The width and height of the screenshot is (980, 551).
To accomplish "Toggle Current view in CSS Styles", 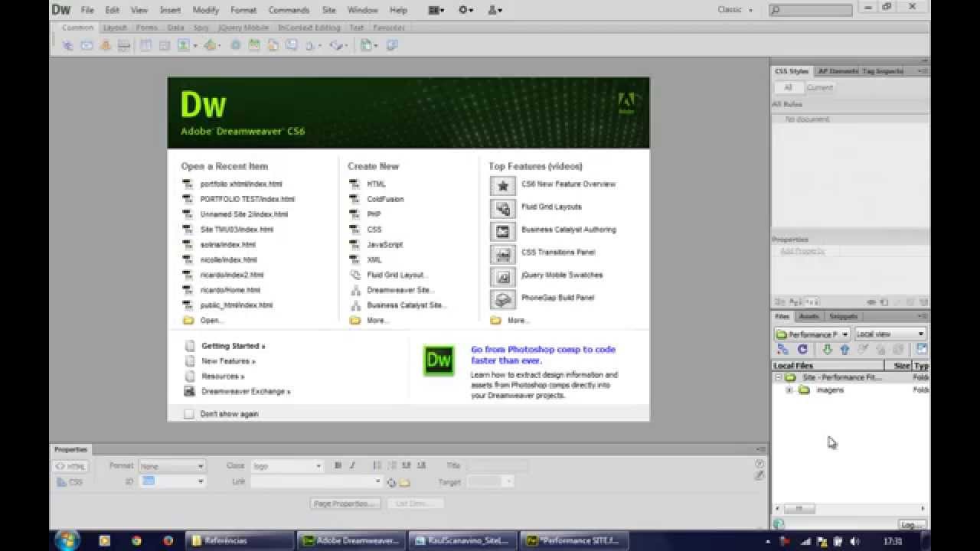I will [x=819, y=87].
